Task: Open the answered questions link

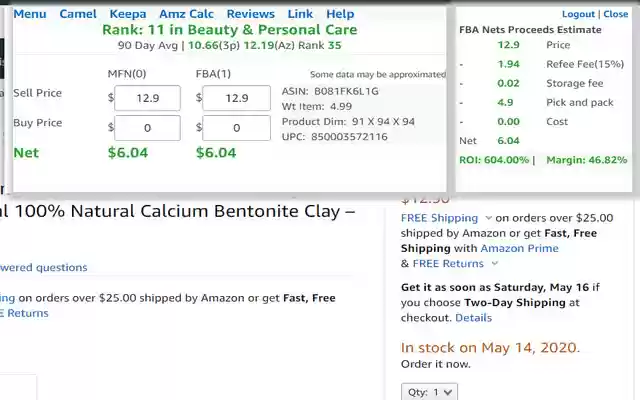Action: (43, 268)
